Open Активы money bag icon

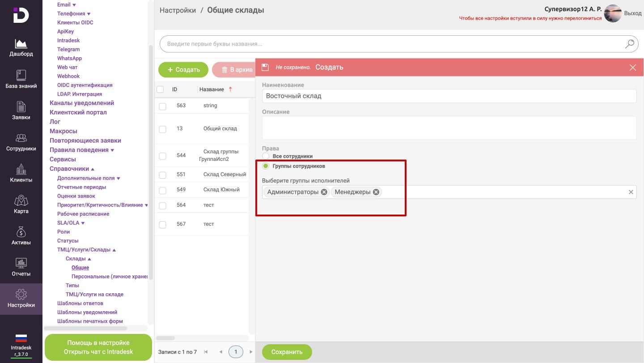pyautogui.click(x=21, y=232)
